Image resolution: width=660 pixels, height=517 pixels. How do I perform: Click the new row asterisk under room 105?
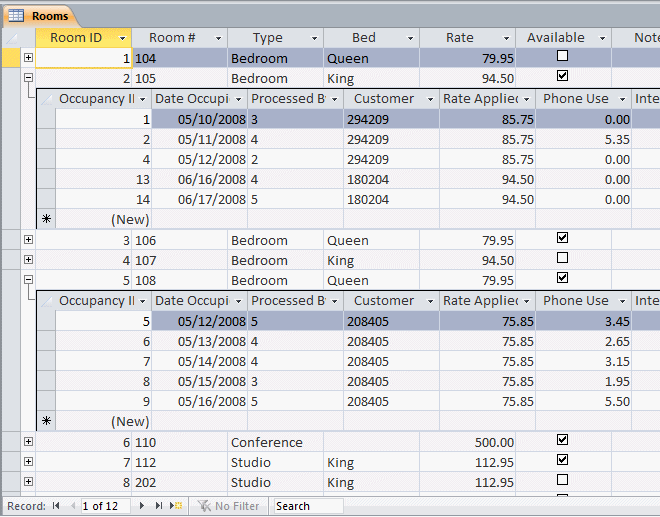tap(46, 219)
